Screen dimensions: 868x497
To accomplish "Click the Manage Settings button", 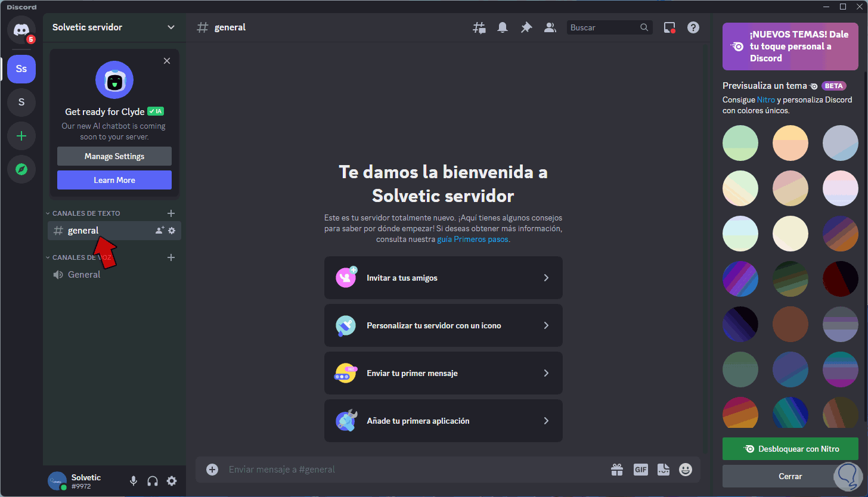I will pyautogui.click(x=114, y=156).
